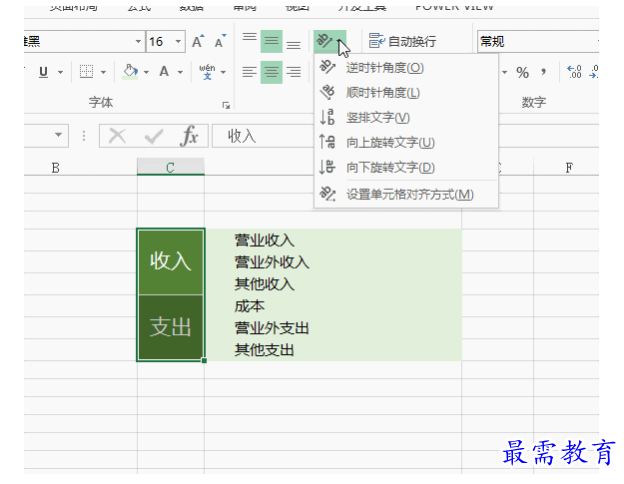
Task: Open the font color dropdown arrow
Action: click(180, 72)
